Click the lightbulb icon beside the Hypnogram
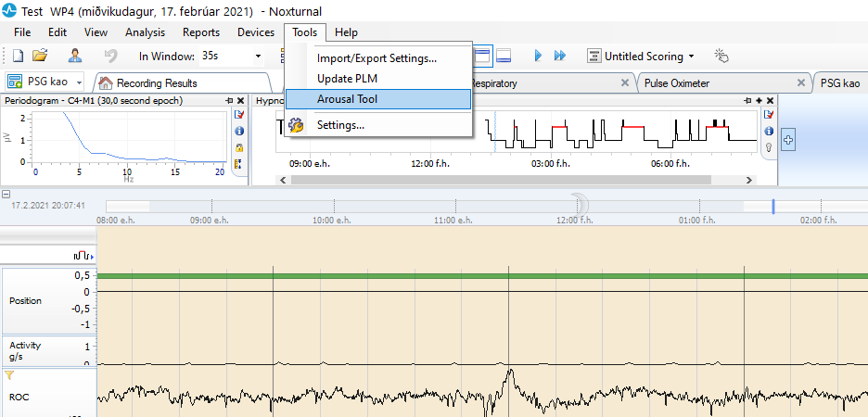Image resolution: width=868 pixels, height=417 pixels. click(x=768, y=147)
